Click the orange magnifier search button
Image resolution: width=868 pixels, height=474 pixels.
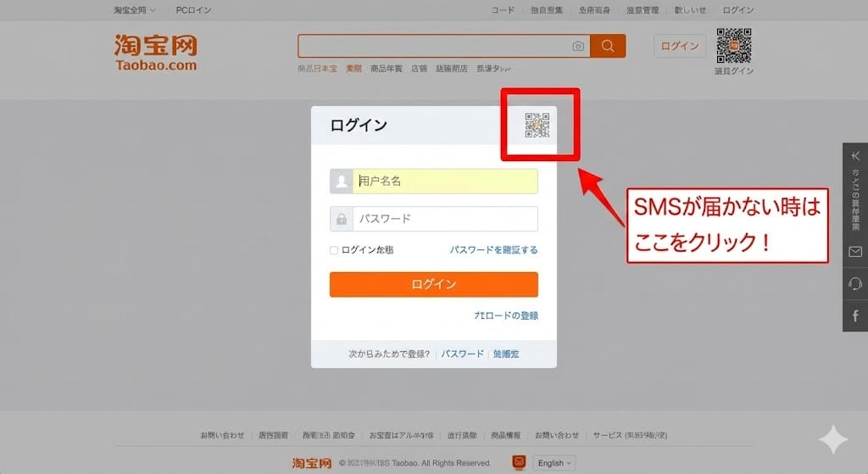pos(608,46)
